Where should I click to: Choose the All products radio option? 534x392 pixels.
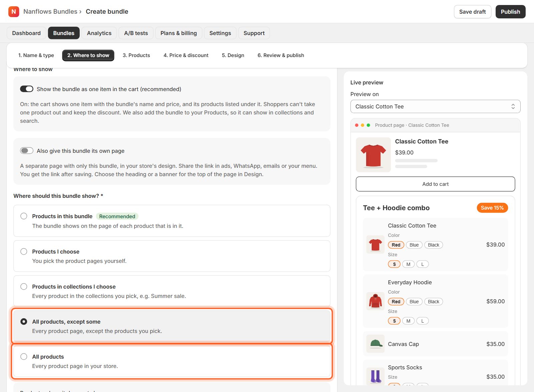(24, 357)
